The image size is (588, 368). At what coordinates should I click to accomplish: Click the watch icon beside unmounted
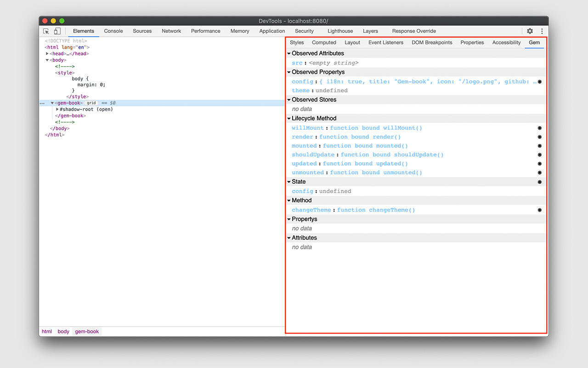pos(539,172)
